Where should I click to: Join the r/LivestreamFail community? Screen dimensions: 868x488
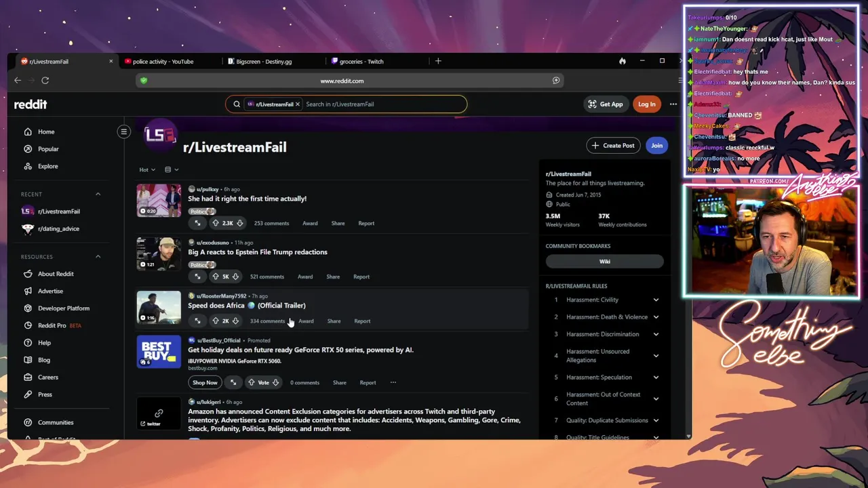pyautogui.click(x=656, y=145)
